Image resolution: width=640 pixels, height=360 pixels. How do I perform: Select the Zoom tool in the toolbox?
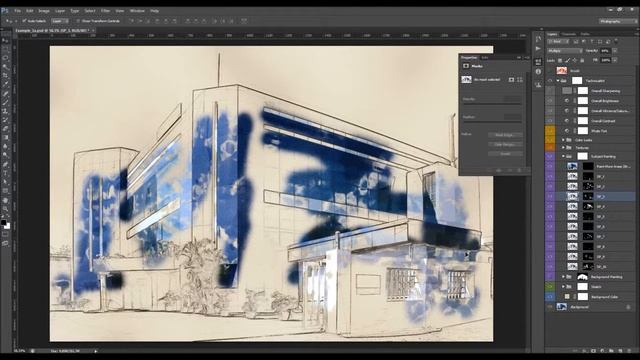tap(5, 209)
